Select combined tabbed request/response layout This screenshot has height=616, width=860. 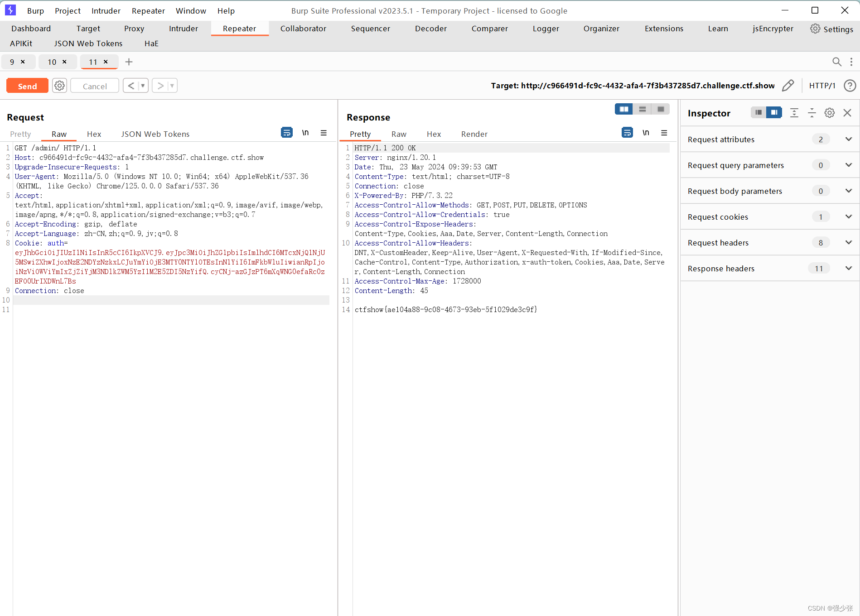(661, 109)
